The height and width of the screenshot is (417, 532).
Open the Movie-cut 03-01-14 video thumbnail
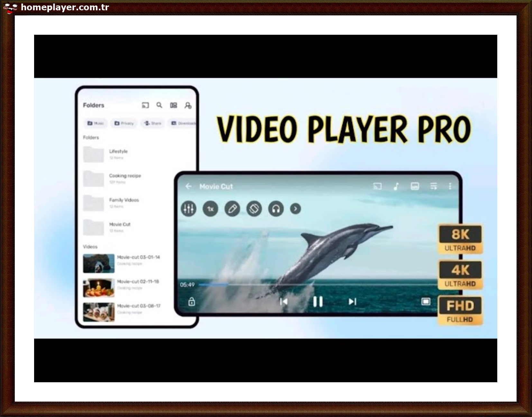tap(99, 263)
